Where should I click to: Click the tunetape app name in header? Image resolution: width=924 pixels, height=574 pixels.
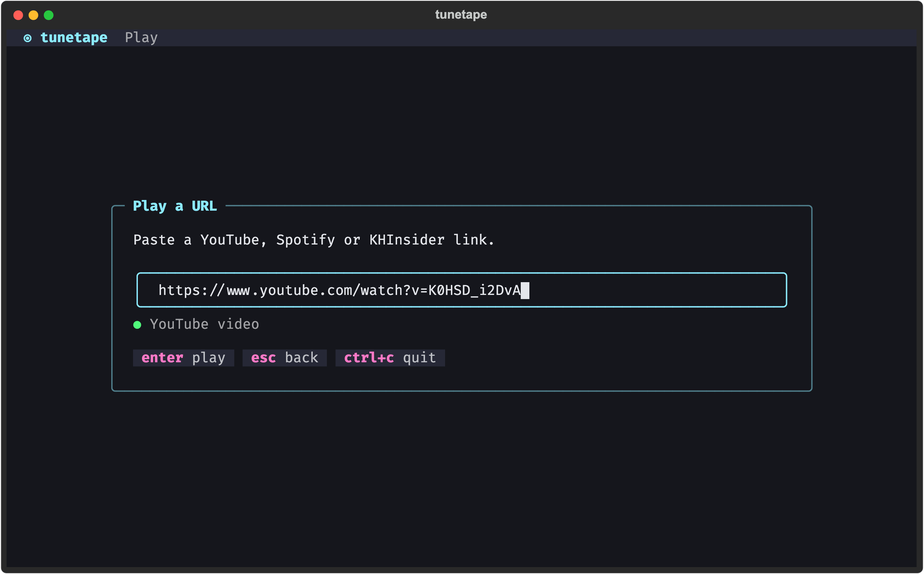74,38
